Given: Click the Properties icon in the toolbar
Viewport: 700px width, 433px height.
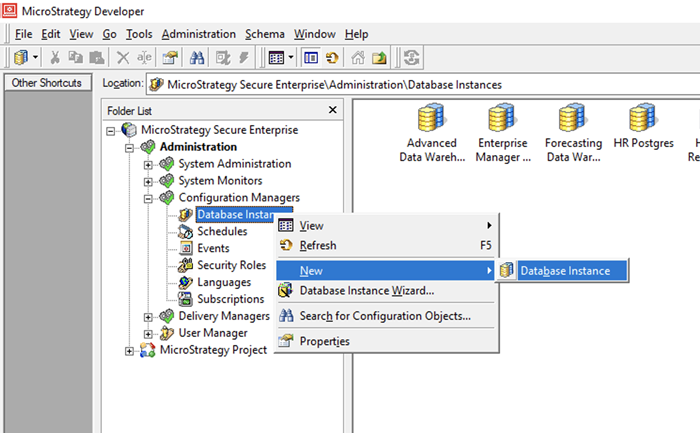Looking at the screenshot, I should 170,58.
